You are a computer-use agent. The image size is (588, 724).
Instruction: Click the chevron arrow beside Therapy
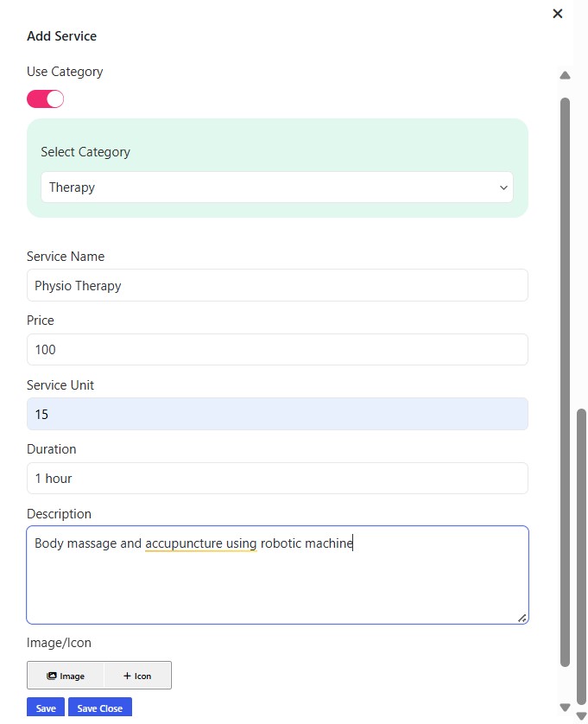pos(503,187)
